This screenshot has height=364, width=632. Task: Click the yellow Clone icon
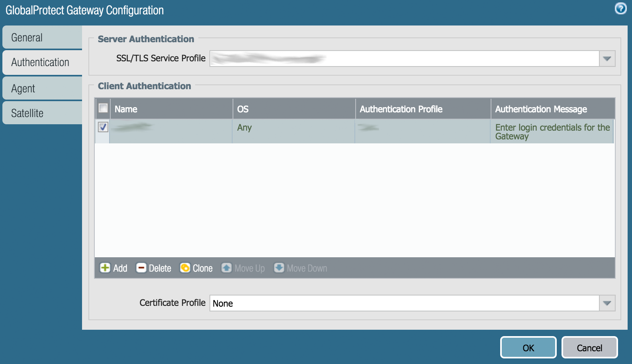pyautogui.click(x=185, y=268)
